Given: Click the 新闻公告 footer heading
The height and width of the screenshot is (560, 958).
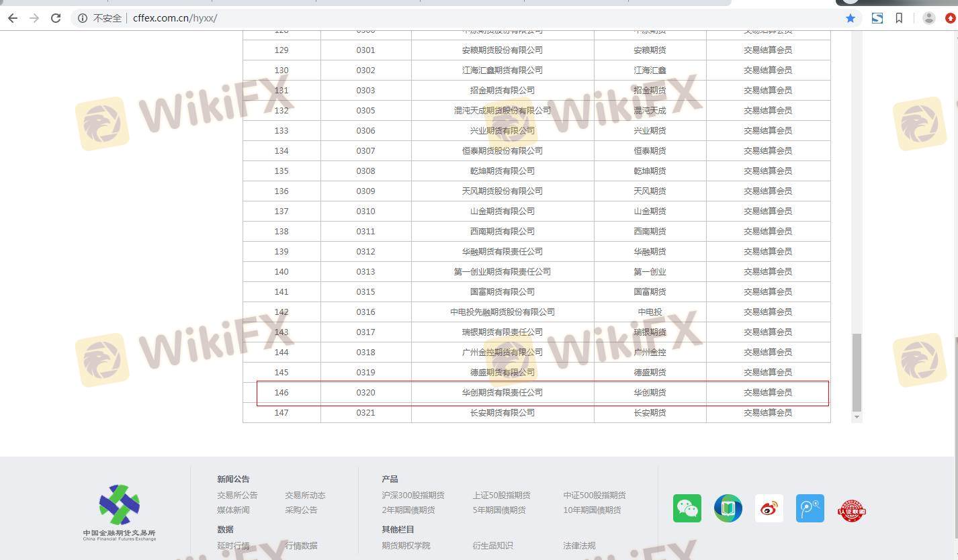Looking at the screenshot, I should pos(233,479).
